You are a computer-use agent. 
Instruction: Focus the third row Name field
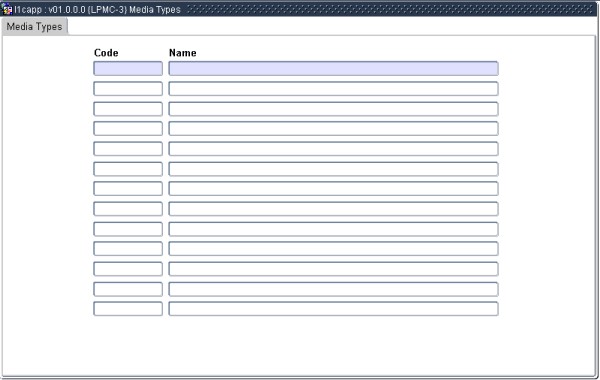333,109
